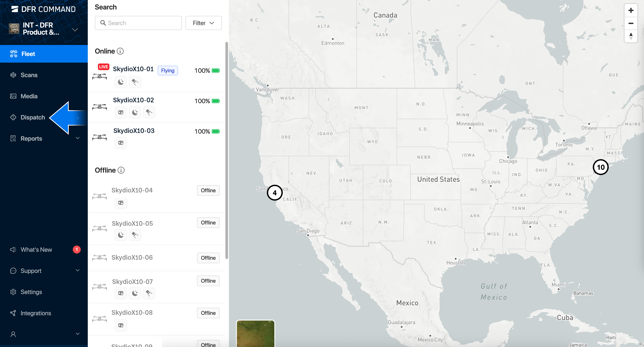Click the cluster marker showing 10

(x=601, y=167)
